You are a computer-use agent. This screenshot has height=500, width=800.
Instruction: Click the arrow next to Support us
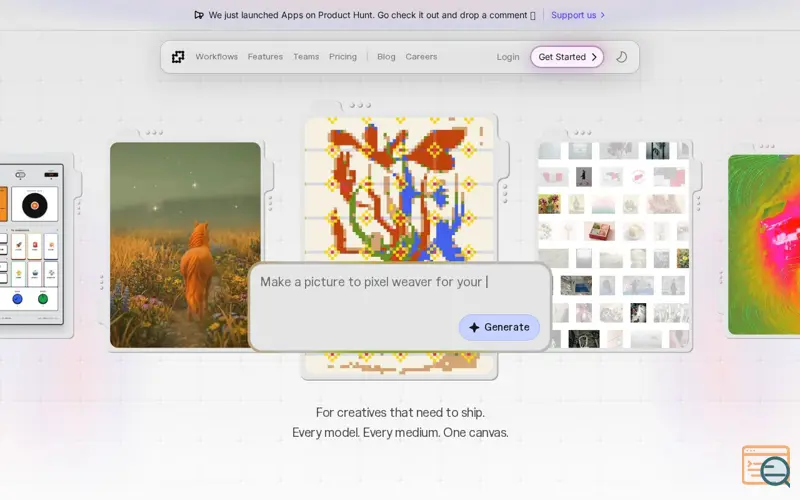tap(603, 15)
